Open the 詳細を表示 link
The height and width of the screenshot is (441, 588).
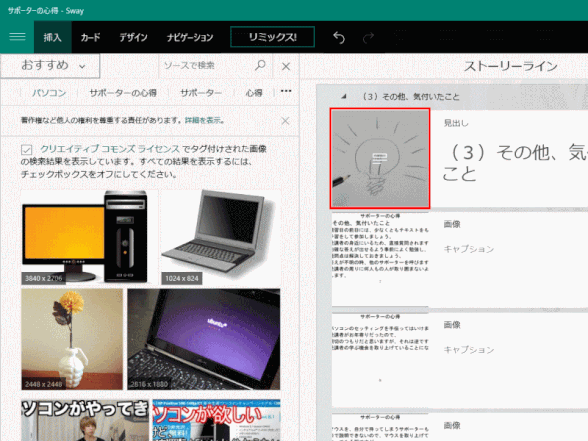pyautogui.click(x=202, y=120)
